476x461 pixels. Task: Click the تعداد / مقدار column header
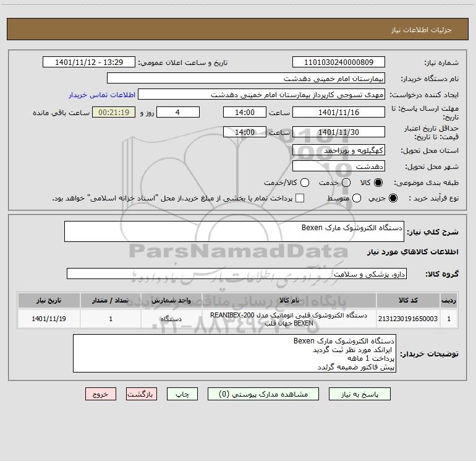(111, 300)
